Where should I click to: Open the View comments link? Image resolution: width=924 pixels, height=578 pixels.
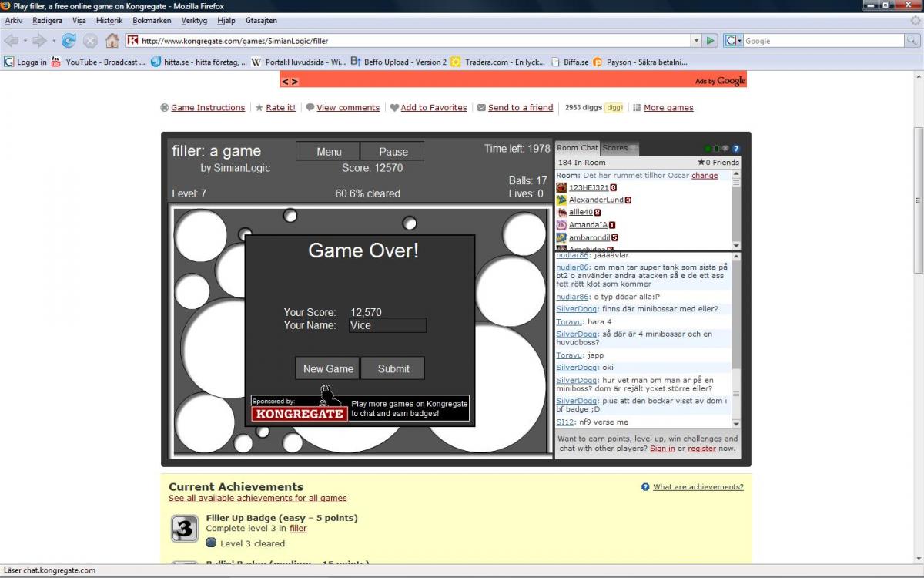pyautogui.click(x=348, y=108)
